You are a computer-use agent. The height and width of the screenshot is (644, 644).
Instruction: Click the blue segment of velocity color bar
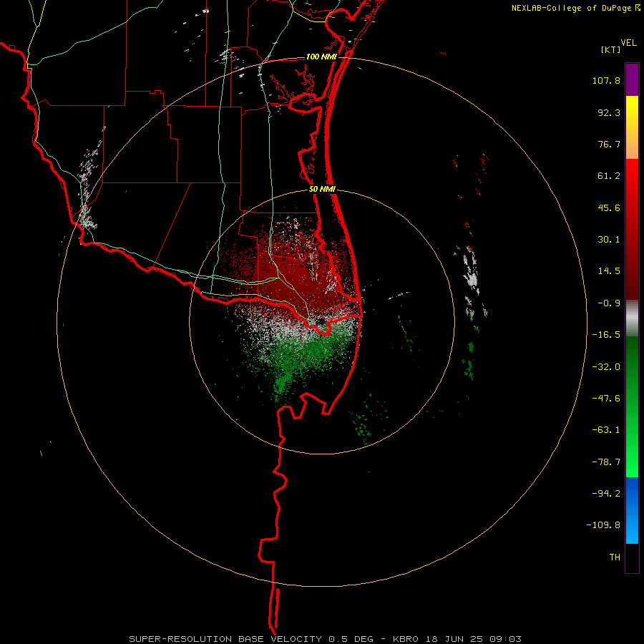click(632, 510)
